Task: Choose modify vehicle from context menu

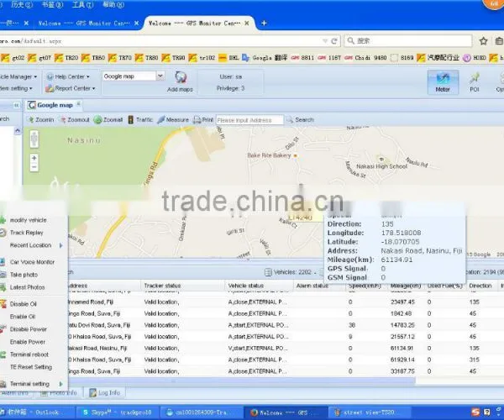Action: (29, 220)
